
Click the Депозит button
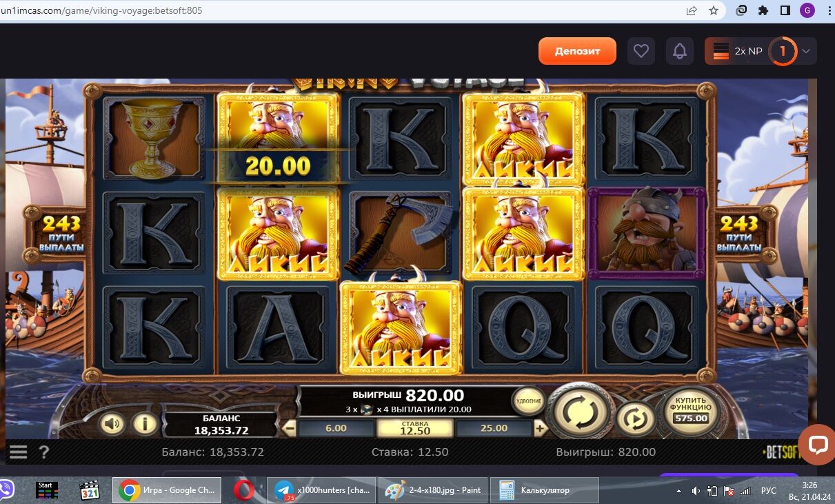(x=577, y=51)
